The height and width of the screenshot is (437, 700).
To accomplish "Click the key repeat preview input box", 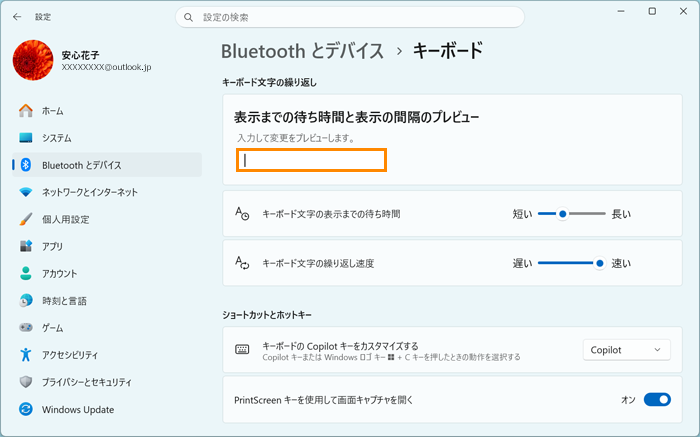I will coord(311,160).
